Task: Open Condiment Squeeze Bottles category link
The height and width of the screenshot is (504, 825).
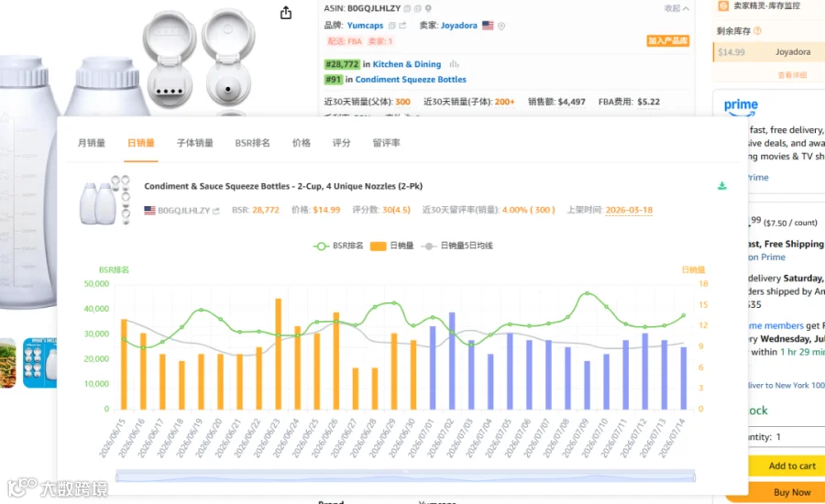Action: 411,80
